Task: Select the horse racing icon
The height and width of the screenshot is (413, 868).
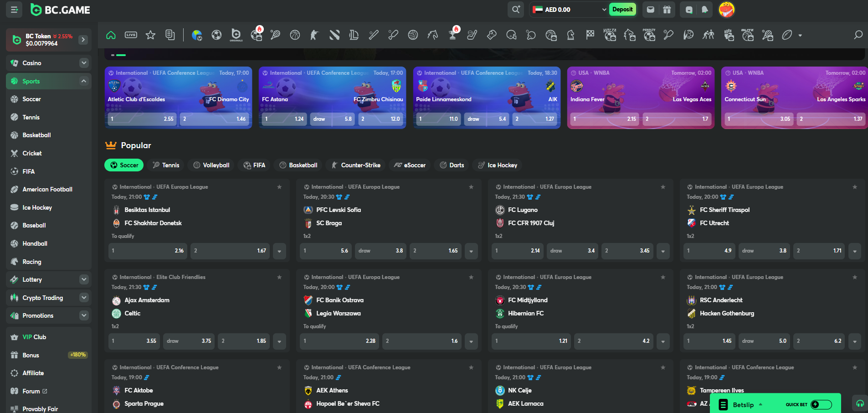Action: click(x=432, y=35)
